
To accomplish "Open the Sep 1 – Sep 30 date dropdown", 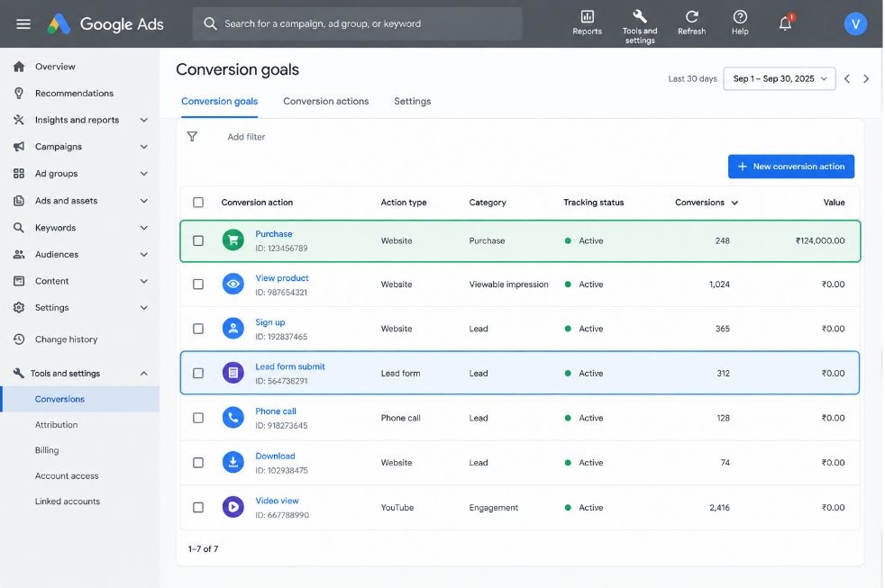I will click(x=779, y=79).
